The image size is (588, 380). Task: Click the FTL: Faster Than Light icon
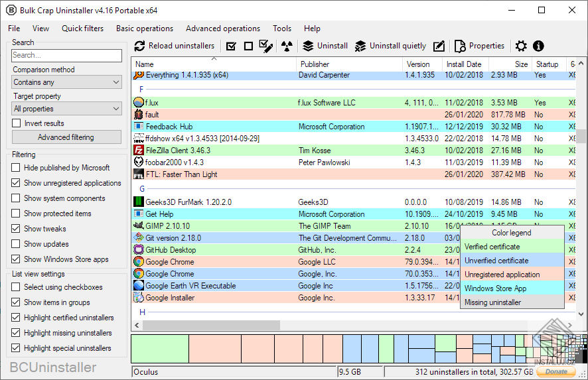pos(139,174)
